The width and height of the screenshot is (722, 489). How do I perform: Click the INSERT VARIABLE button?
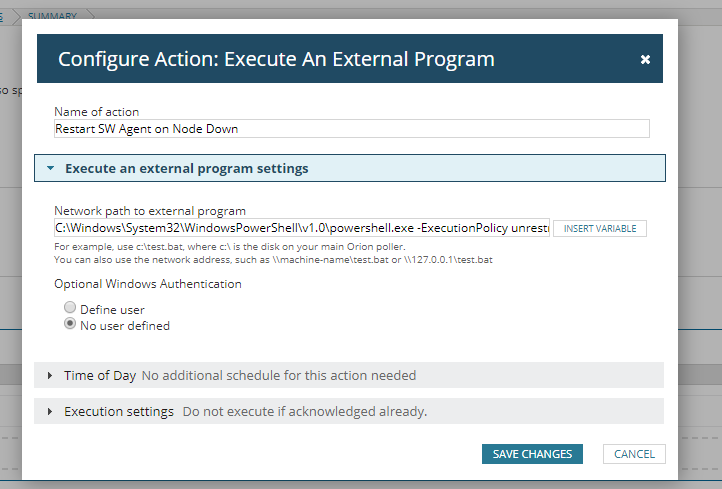[x=600, y=229]
